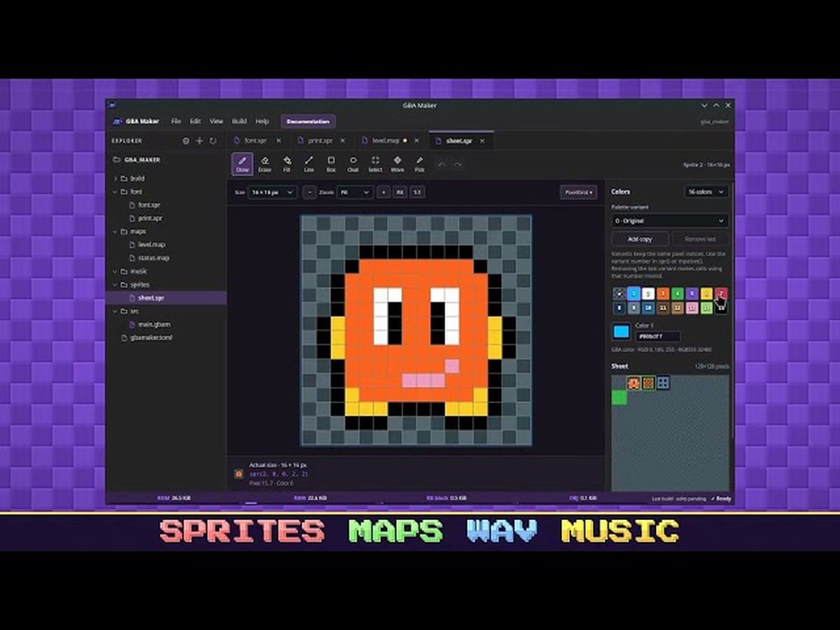
Task: Click the Explorer settings gear icon
Action: [x=185, y=141]
